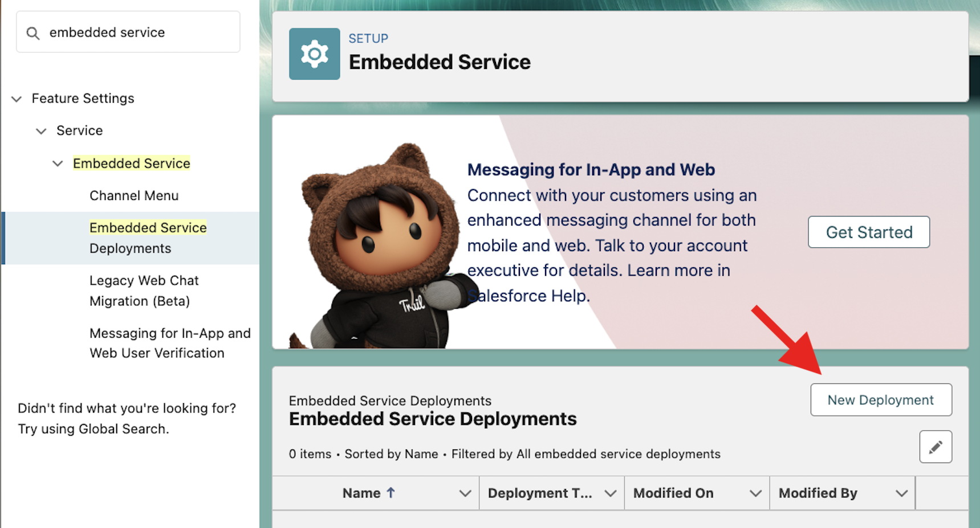Sort by the Modified On column header
Screen dimensions: 980x528
point(673,493)
